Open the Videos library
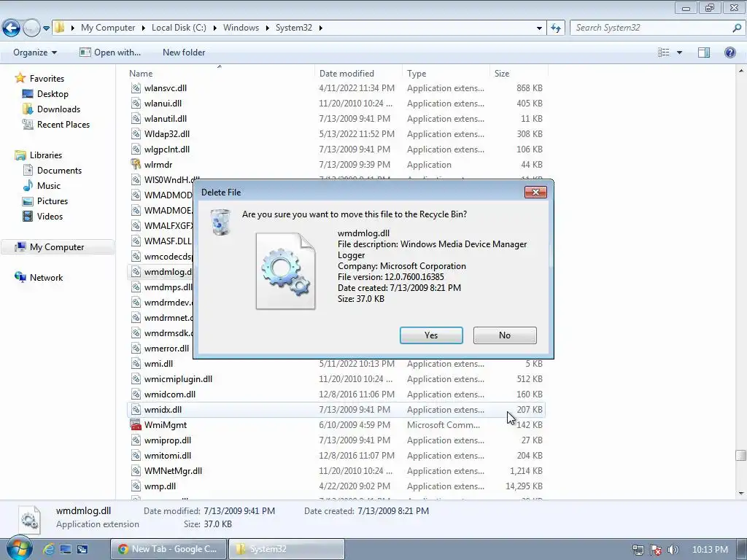Viewport: 747px width, 560px height. (50, 216)
